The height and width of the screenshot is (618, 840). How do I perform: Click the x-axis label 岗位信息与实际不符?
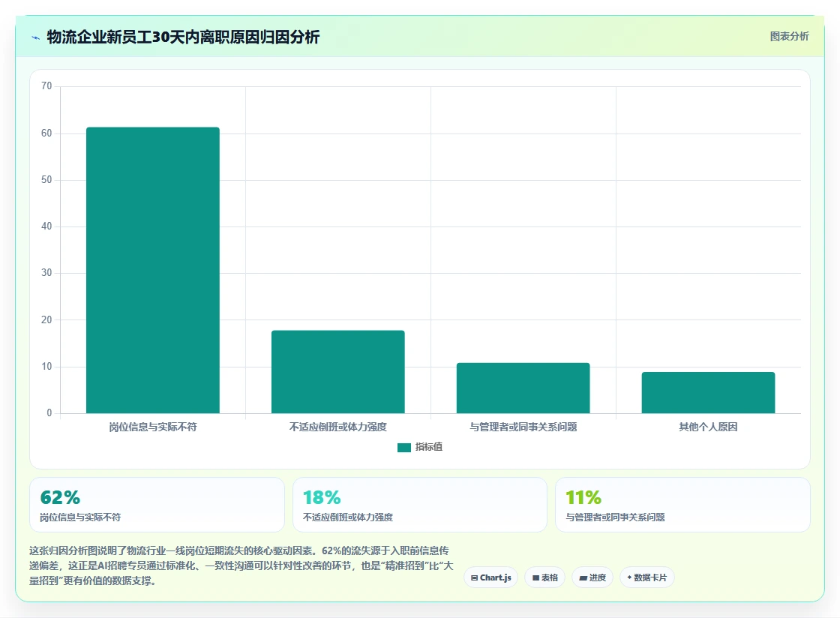[x=153, y=427]
